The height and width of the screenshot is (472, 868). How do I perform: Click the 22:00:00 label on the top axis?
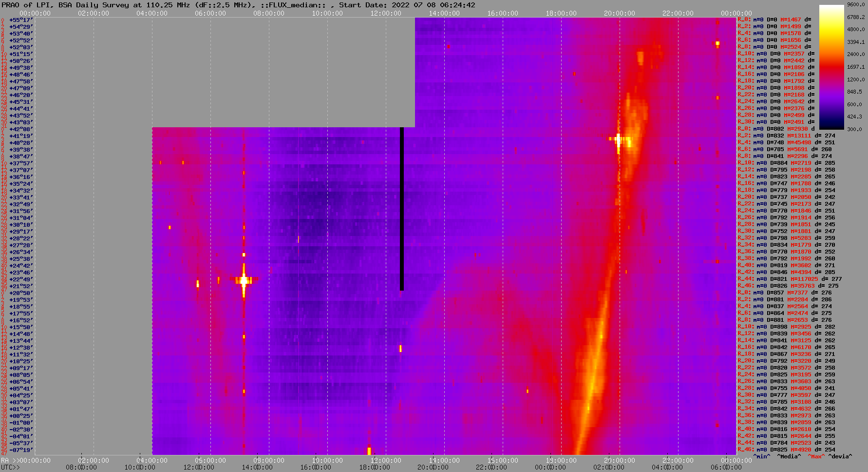pos(678,13)
